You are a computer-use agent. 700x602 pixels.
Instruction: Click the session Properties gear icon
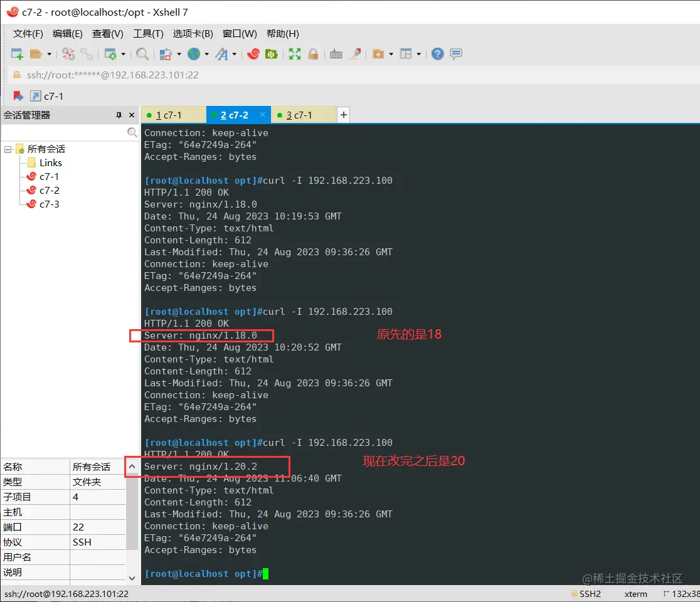(x=110, y=54)
